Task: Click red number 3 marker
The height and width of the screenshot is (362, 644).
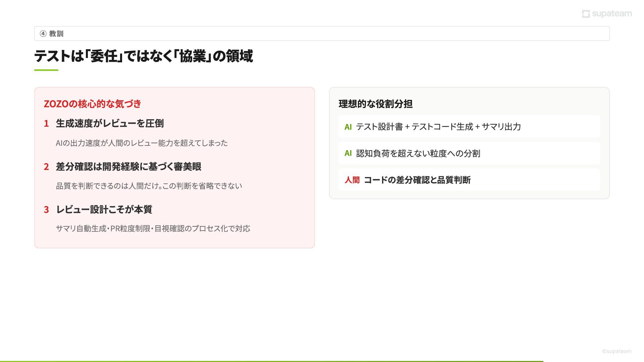Action: click(46, 210)
